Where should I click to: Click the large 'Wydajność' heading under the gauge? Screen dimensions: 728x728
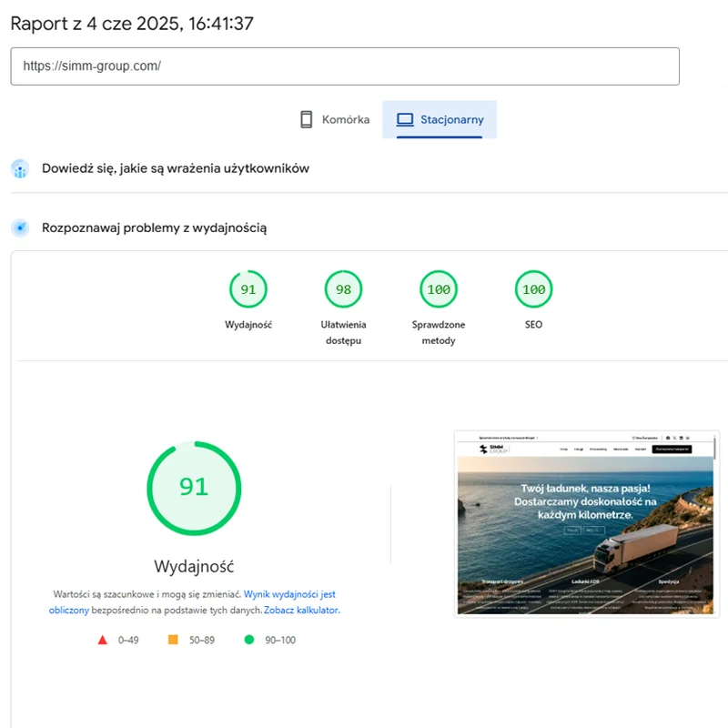pyautogui.click(x=194, y=566)
